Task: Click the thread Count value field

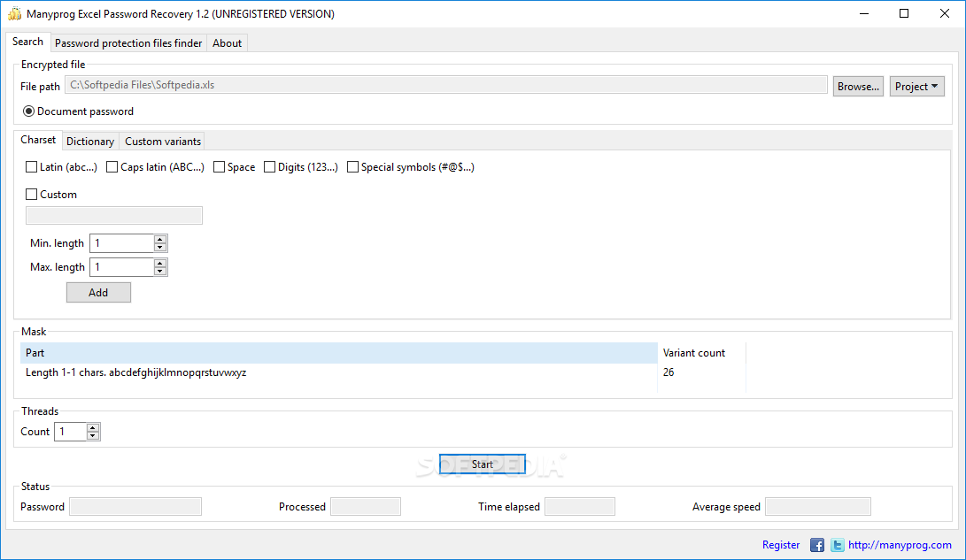Action: [x=71, y=432]
